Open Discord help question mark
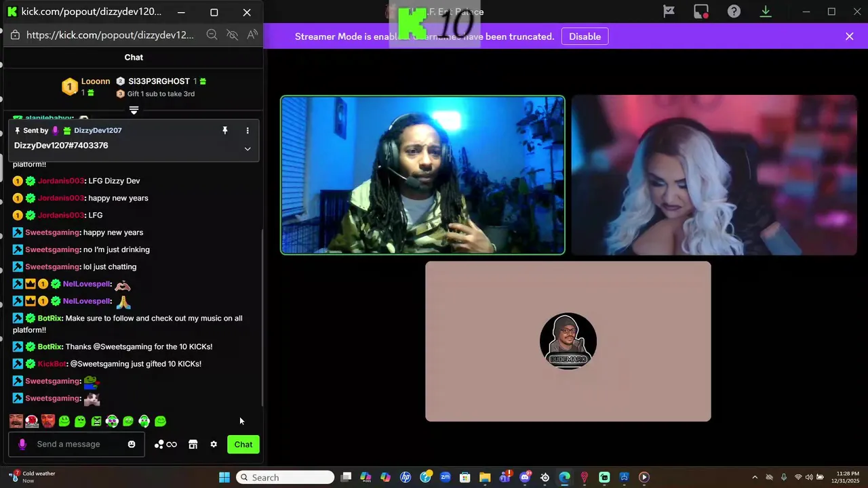 click(734, 12)
